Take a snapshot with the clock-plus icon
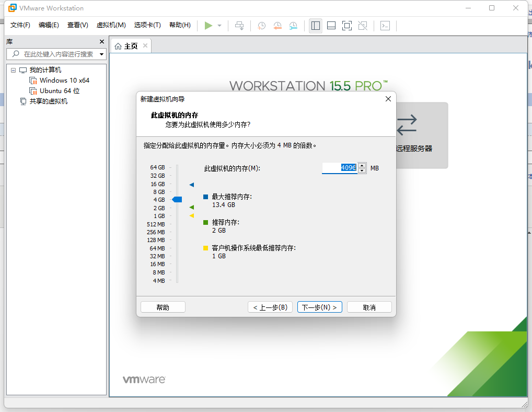 point(262,26)
